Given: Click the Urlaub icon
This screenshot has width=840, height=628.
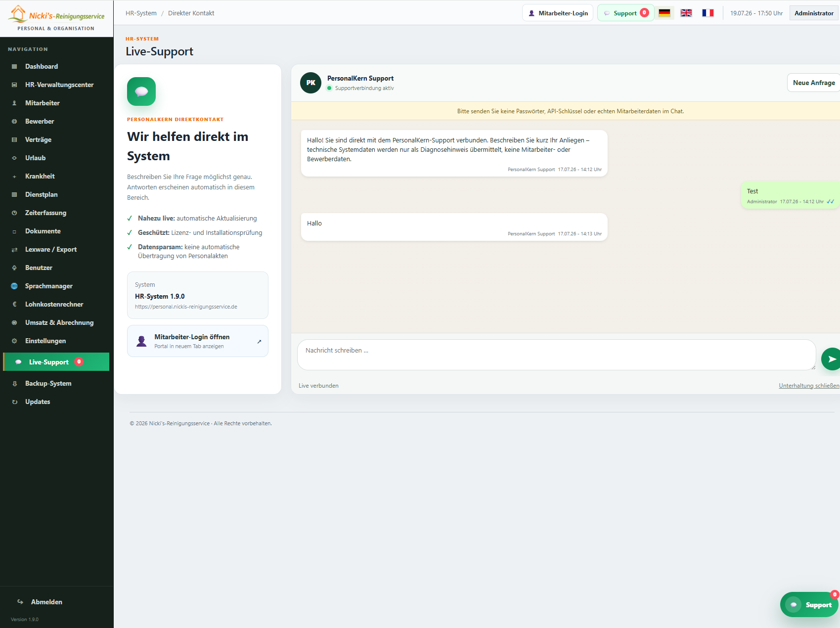Looking at the screenshot, I should 14,158.
